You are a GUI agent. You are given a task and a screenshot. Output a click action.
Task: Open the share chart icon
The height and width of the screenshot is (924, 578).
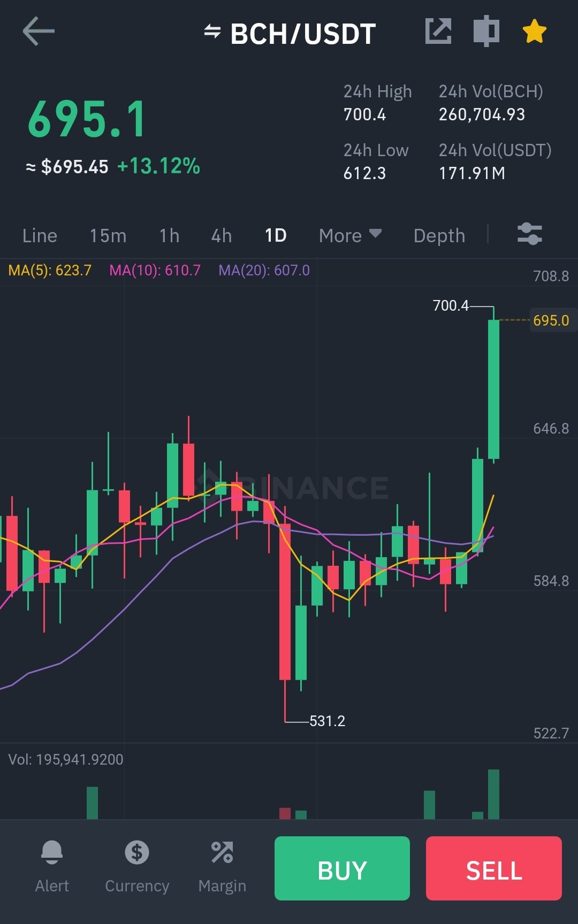[x=438, y=31]
